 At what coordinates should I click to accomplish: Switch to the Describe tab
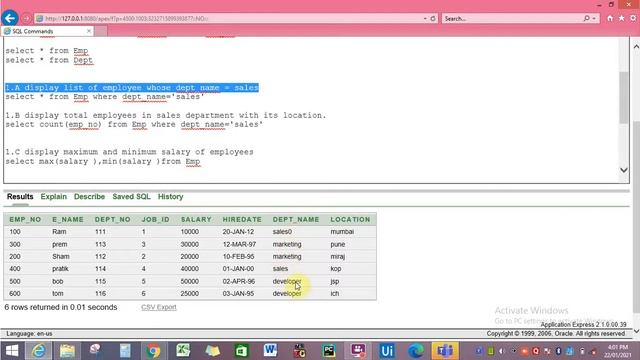tap(89, 197)
